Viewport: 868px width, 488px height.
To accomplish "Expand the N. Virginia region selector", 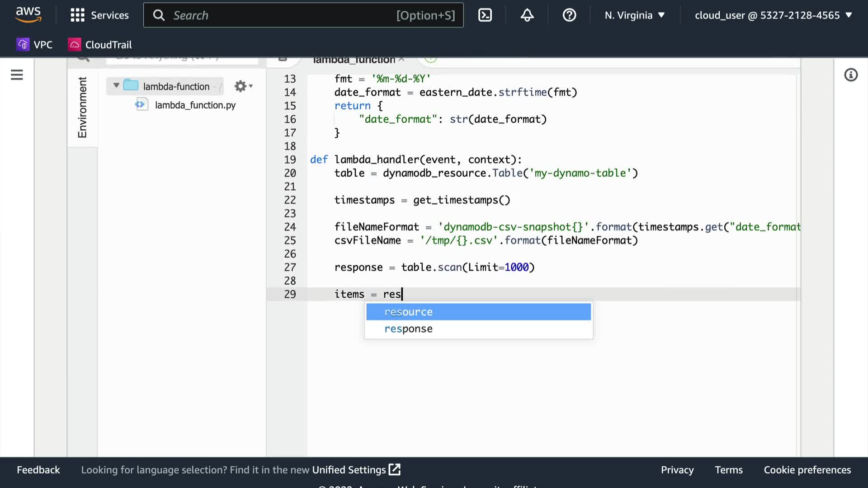I will point(635,15).
